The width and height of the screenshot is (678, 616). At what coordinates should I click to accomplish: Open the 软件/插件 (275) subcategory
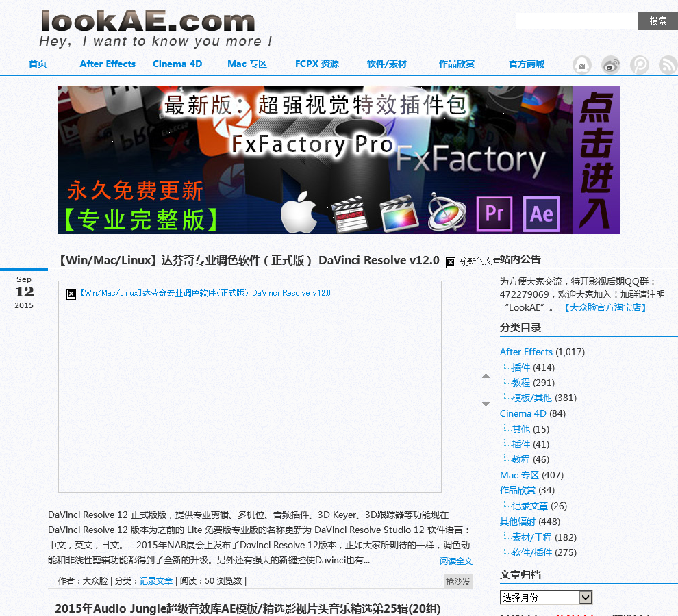(x=532, y=552)
